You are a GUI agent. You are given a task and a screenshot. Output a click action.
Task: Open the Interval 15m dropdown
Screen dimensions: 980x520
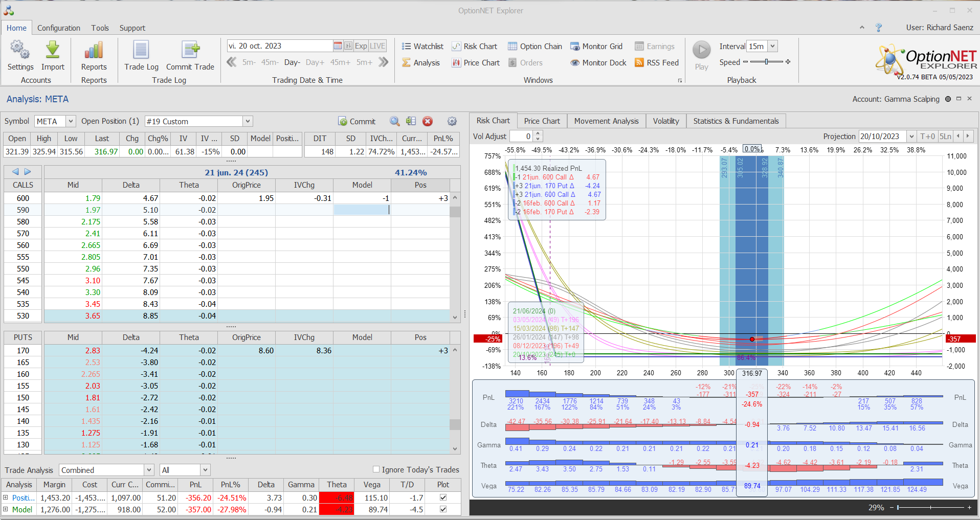(x=773, y=46)
